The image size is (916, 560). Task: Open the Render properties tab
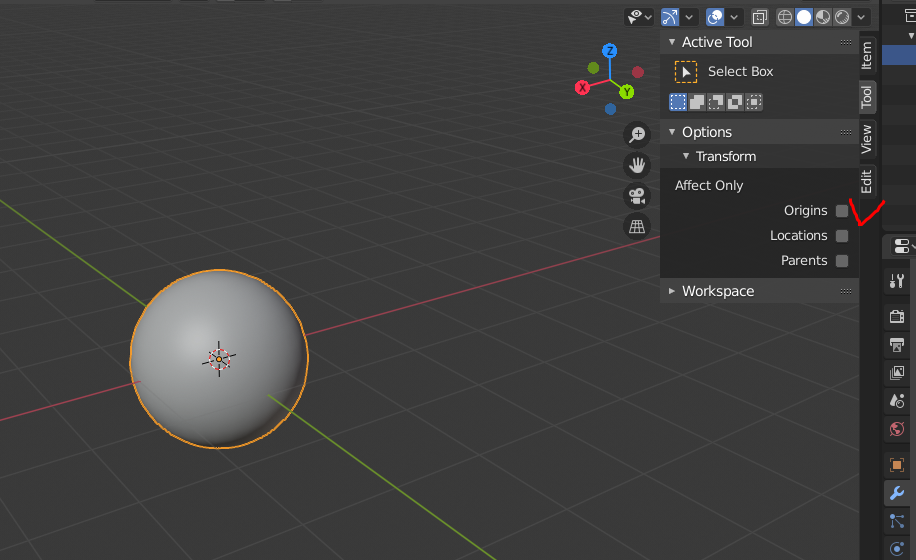click(x=897, y=316)
